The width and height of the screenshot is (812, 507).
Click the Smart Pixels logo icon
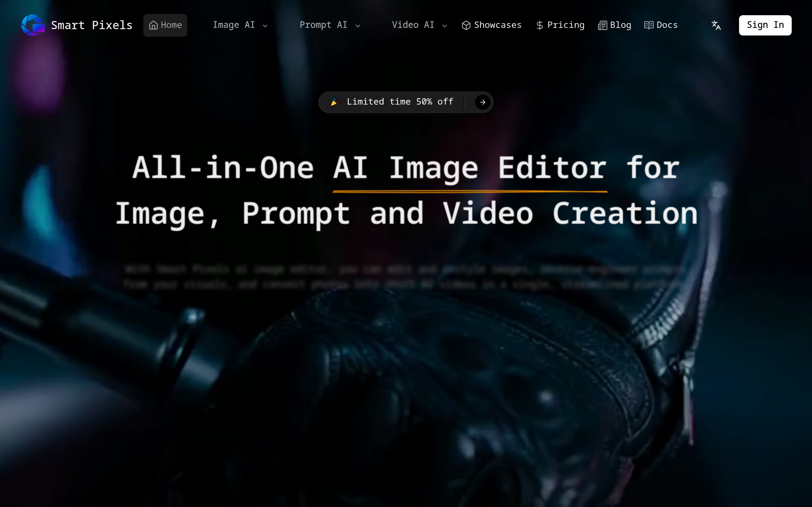(x=33, y=25)
